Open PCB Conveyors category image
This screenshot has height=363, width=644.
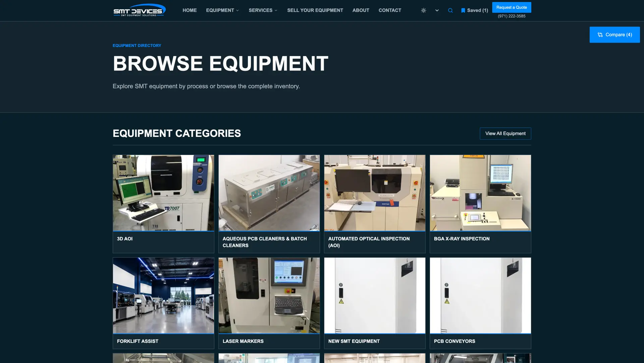click(x=480, y=296)
